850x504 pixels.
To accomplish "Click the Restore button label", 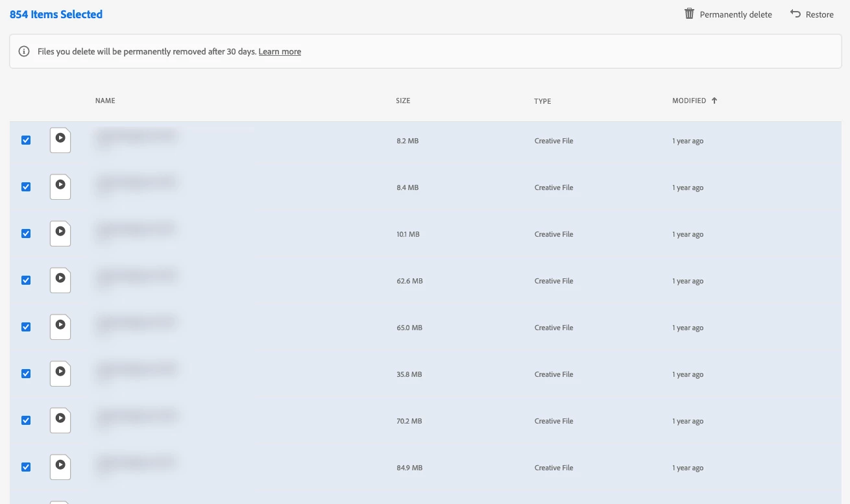I will (x=820, y=14).
